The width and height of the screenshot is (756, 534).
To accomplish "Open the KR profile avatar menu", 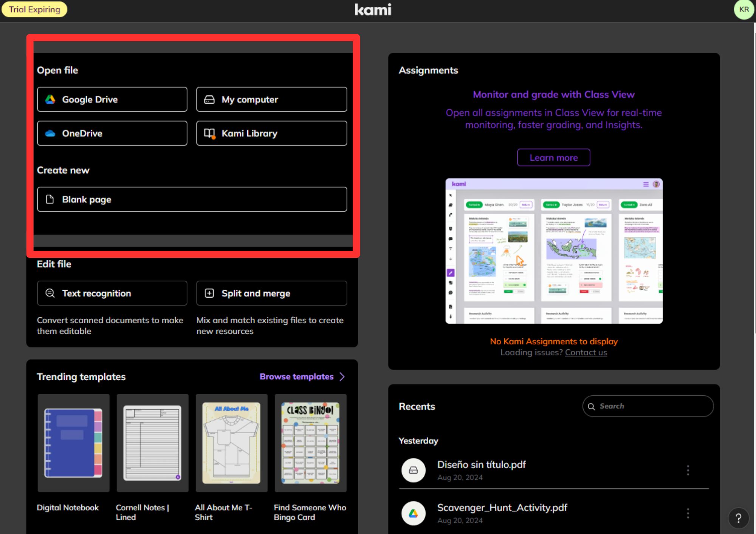I will (744, 9).
